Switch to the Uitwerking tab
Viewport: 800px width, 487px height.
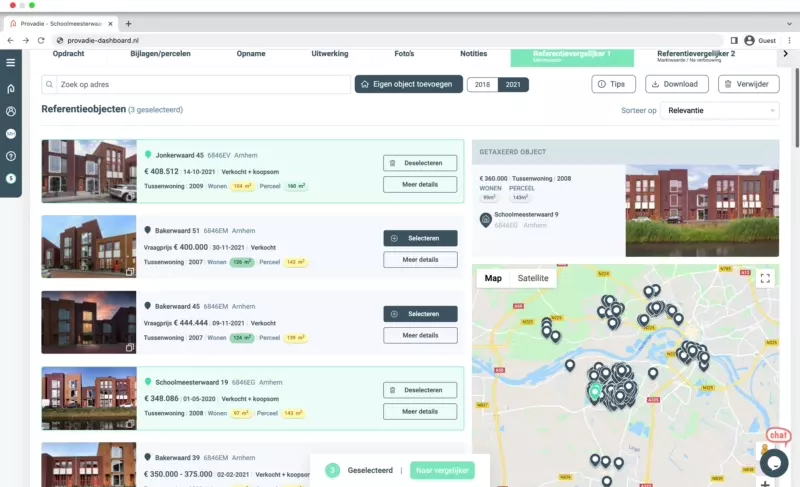[x=330, y=54]
